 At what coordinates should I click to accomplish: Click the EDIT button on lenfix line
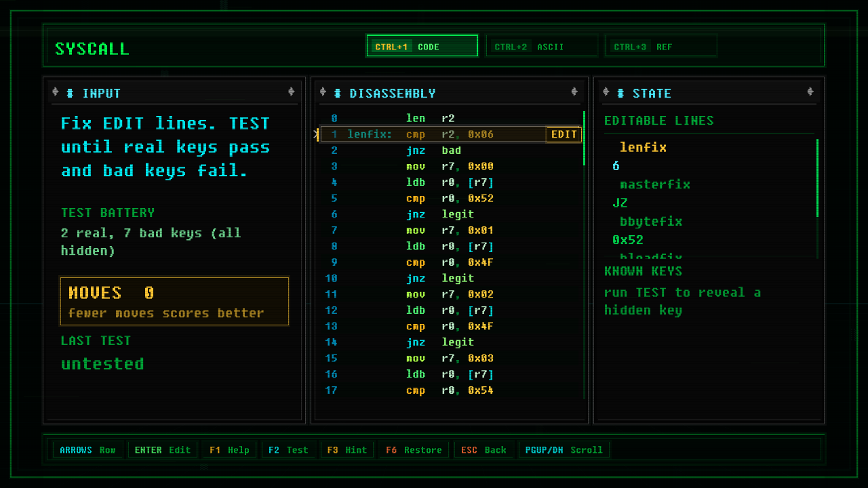pyautogui.click(x=564, y=134)
